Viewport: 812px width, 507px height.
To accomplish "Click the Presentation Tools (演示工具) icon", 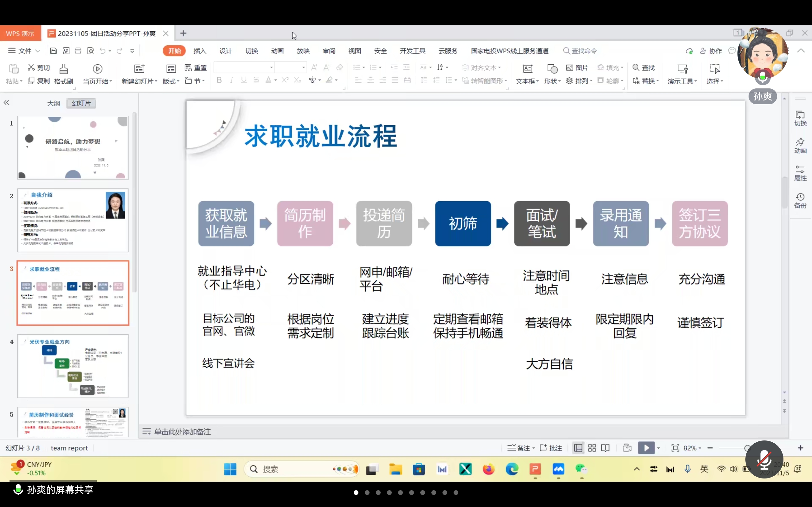I will 682,69.
